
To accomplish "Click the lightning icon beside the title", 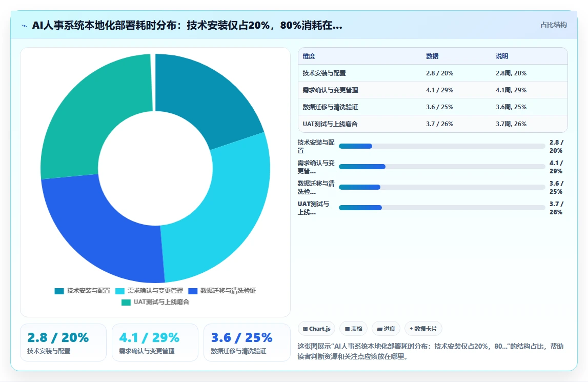I will (x=25, y=26).
